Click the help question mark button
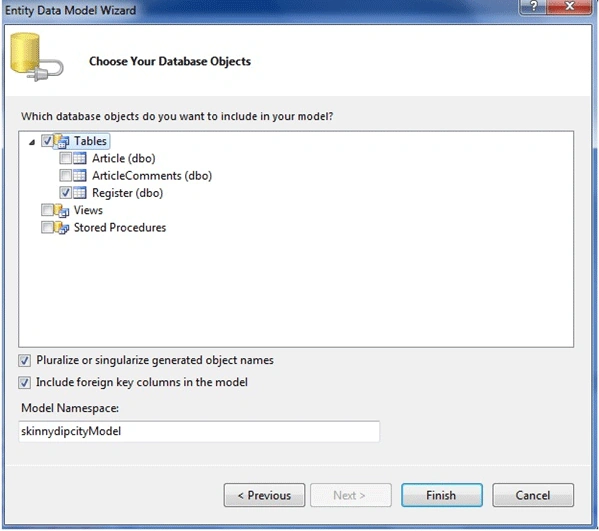The height and width of the screenshot is (531, 599). pos(533,6)
